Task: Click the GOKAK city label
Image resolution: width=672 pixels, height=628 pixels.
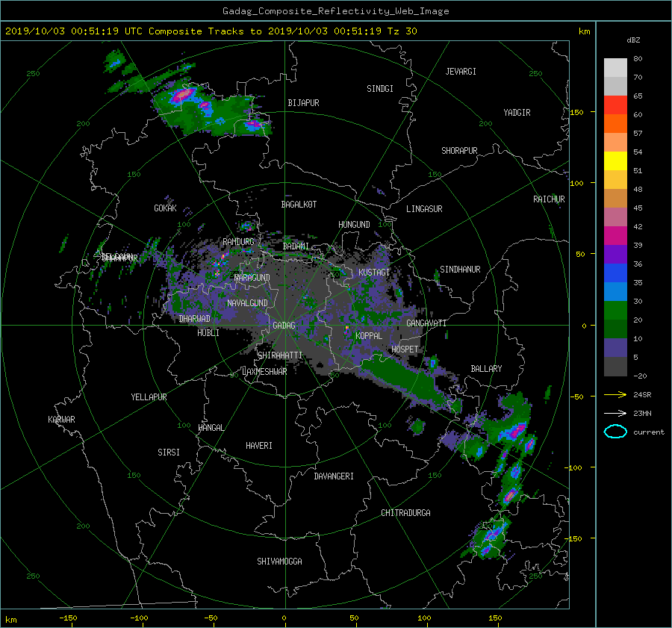Action: coord(165,208)
